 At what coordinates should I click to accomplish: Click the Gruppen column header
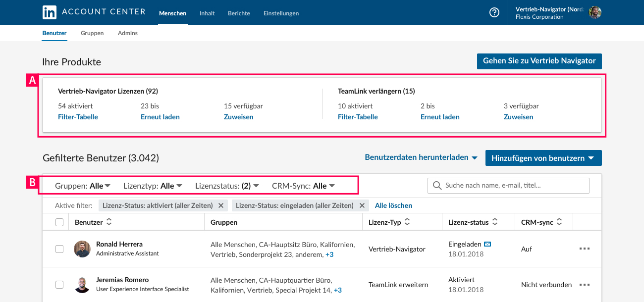pos(224,222)
